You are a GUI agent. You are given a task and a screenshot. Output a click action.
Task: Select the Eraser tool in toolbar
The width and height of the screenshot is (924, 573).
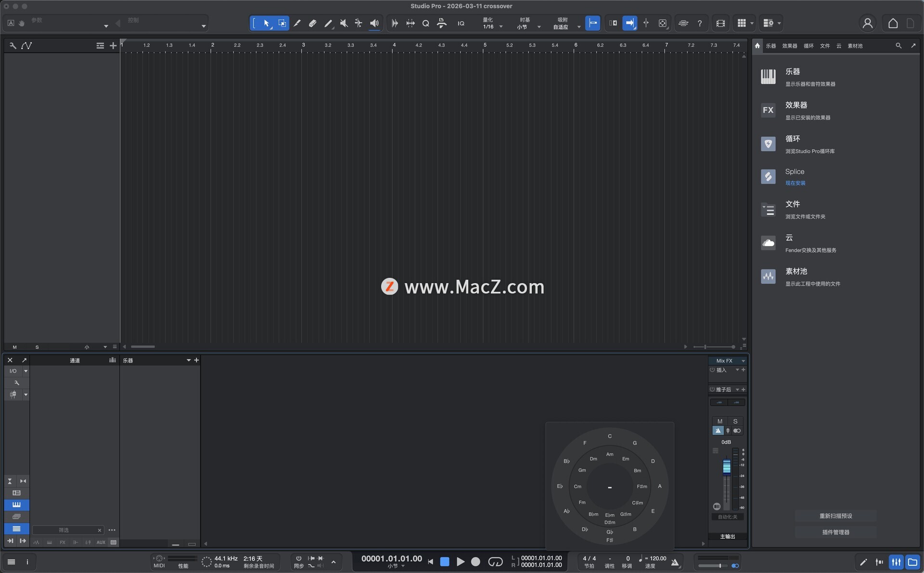coord(312,23)
